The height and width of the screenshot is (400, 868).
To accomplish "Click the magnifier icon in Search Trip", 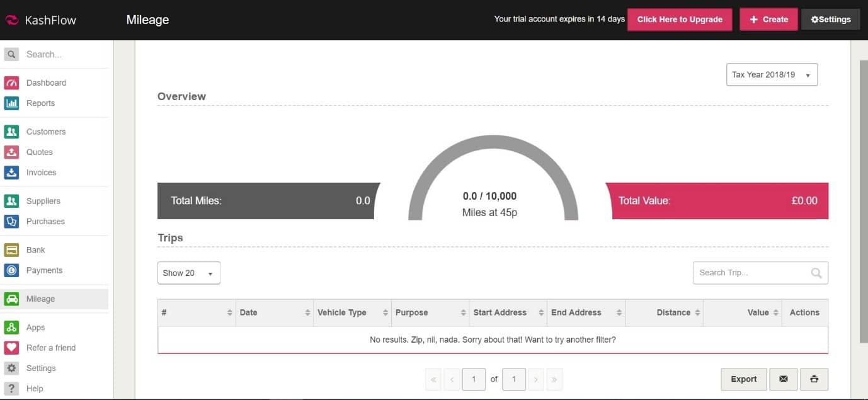I will click(x=816, y=273).
